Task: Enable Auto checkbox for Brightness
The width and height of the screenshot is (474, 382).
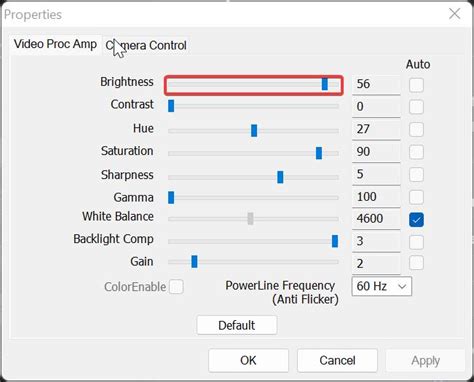Action: click(416, 85)
